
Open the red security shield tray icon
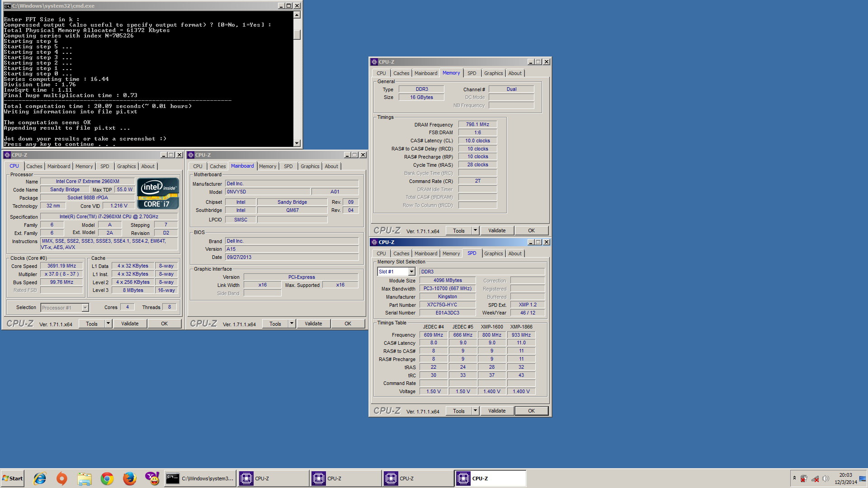[804, 479]
